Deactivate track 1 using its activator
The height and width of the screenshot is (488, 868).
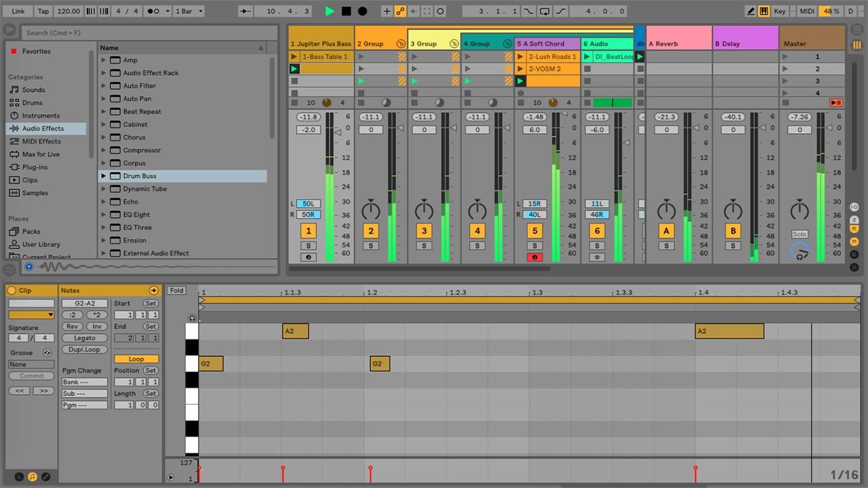pyautogui.click(x=308, y=231)
